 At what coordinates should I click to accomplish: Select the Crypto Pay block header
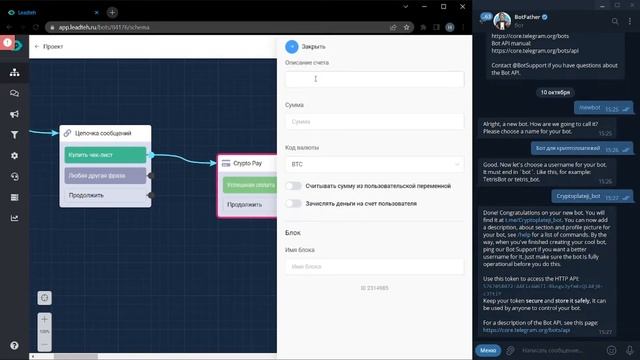pyautogui.click(x=248, y=163)
